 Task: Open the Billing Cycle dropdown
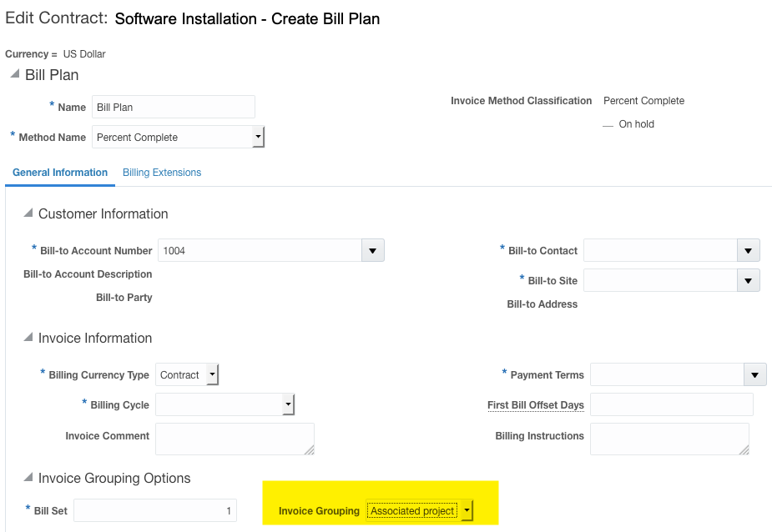[x=288, y=405]
